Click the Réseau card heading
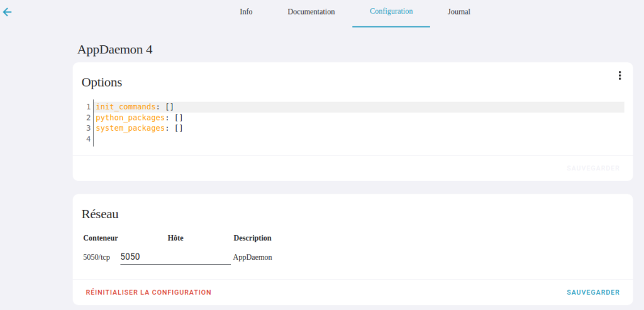This screenshot has width=644, height=310. point(100,214)
